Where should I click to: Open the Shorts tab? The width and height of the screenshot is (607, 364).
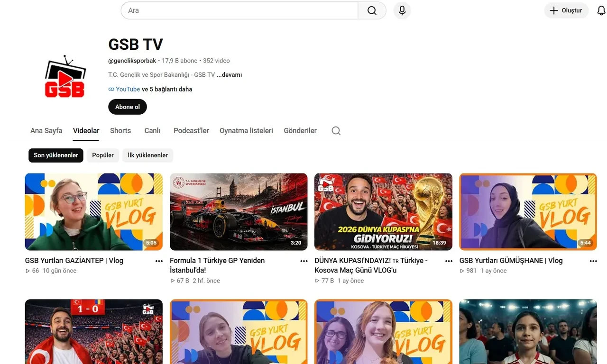120,131
